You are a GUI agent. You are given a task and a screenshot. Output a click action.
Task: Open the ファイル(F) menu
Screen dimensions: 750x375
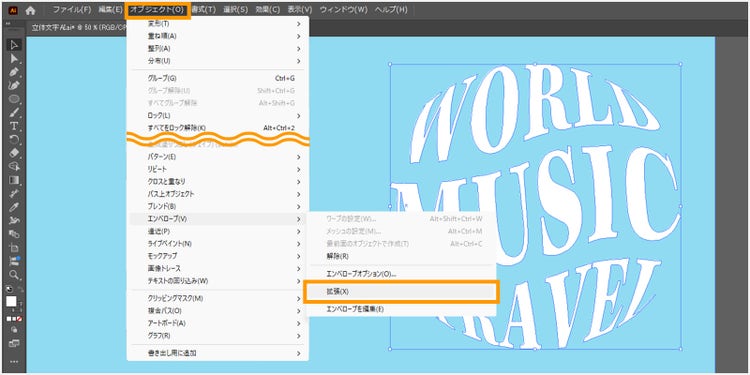click(72, 10)
